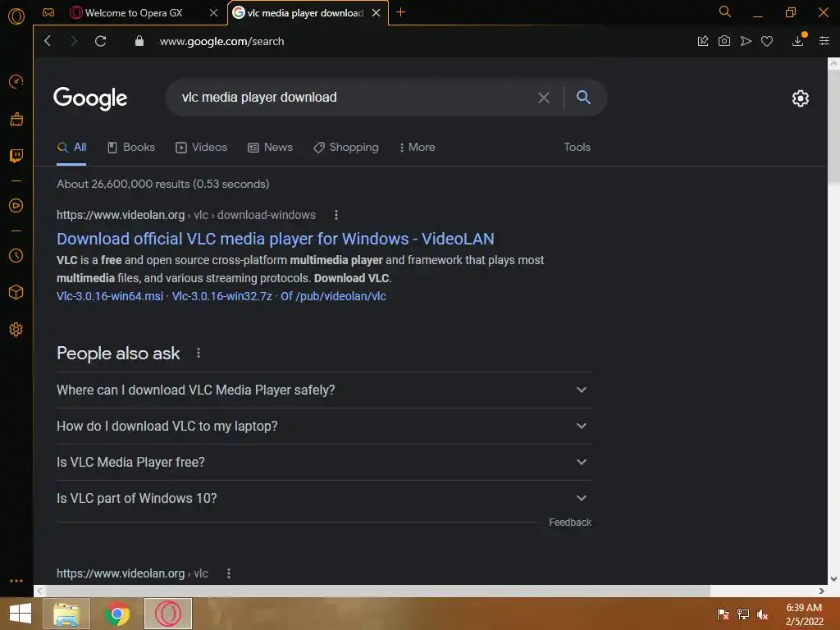The image size is (840, 630).
Task: Open the taskbar clock showing 6:39 AM
Action: tap(804, 614)
